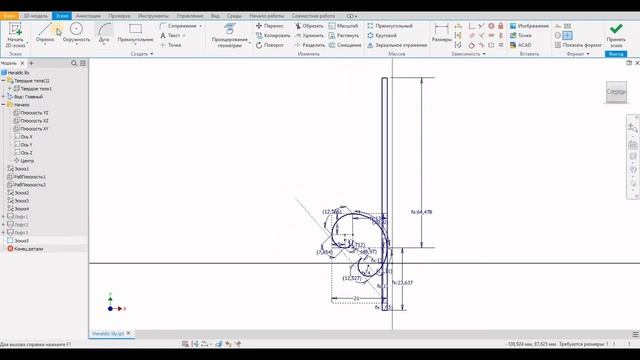Select the Копировать tool

point(273,36)
